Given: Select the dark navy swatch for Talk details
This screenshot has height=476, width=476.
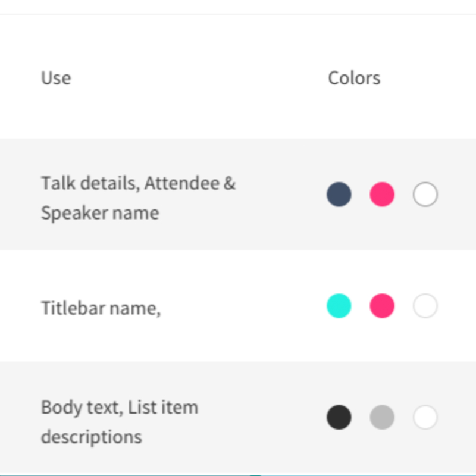Looking at the screenshot, I should pos(339,195).
